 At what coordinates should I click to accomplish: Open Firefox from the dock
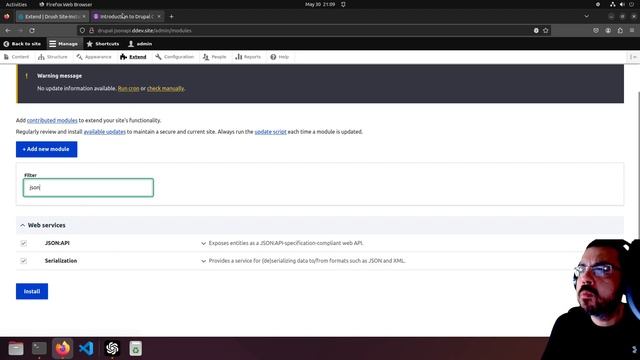(62, 349)
